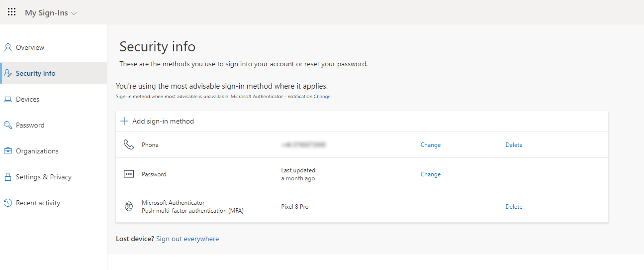
Task: Select the Security info sidebar icon
Action: [8, 74]
